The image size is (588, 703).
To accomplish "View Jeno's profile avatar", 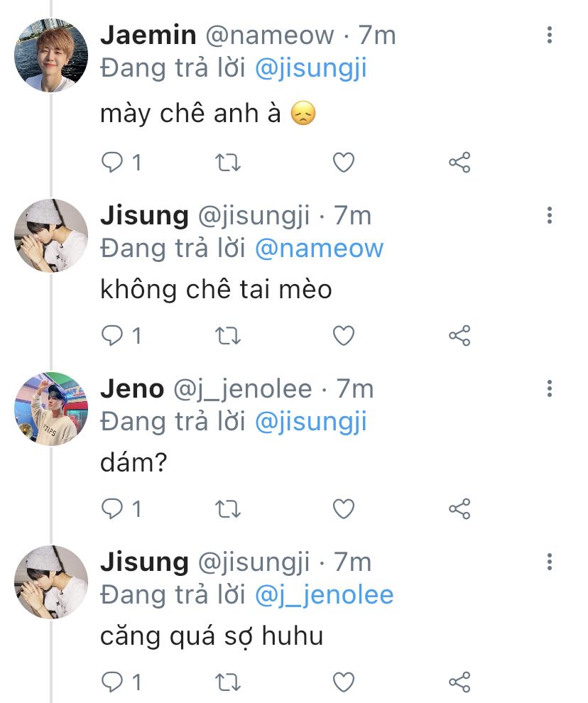I will click(51, 408).
